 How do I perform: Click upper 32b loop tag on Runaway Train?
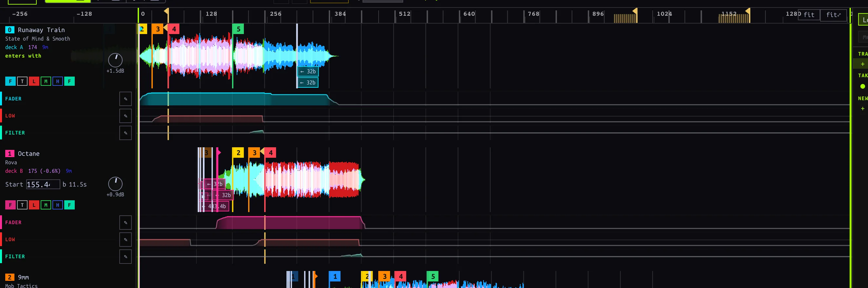[x=308, y=71]
